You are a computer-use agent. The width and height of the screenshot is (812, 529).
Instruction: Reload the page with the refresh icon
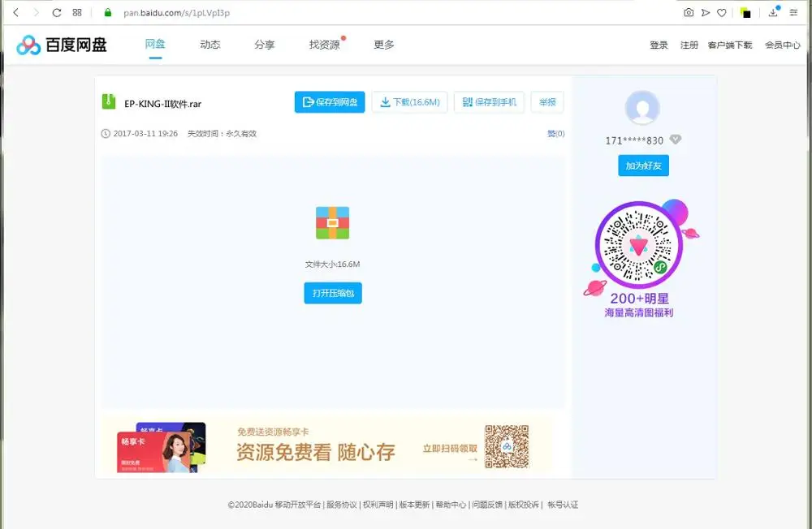(x=57, y=12)
